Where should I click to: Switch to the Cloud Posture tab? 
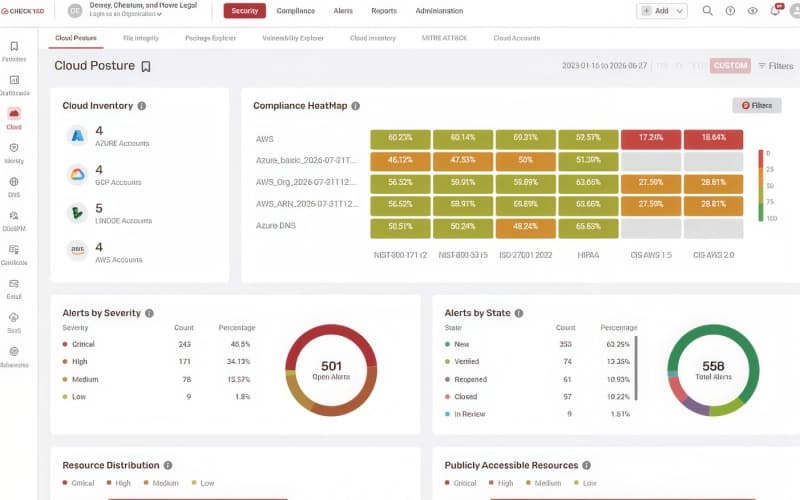[x=76, y=38]
